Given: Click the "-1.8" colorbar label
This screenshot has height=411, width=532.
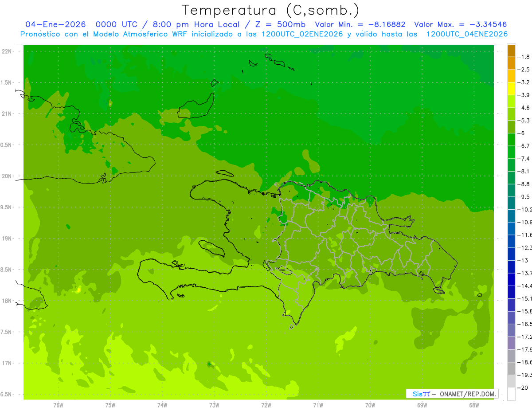Looking at the screenshot, I should click(x=524, y=57).
